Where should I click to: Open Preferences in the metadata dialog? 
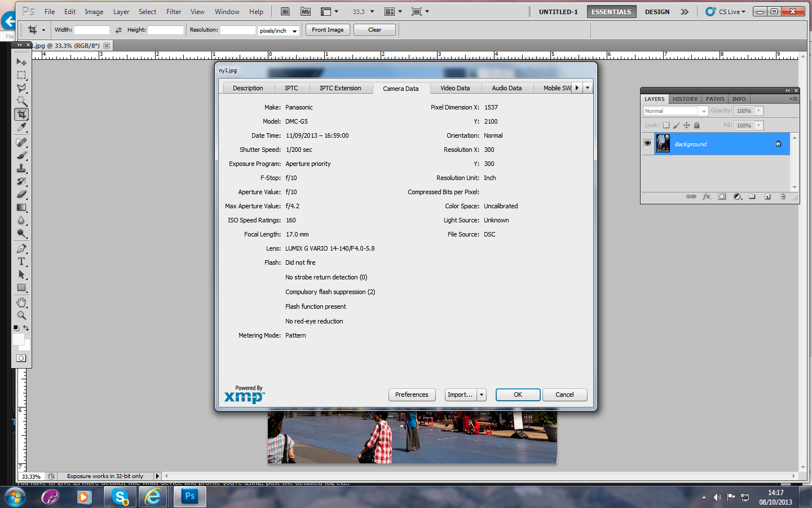[x=412, y=395]
